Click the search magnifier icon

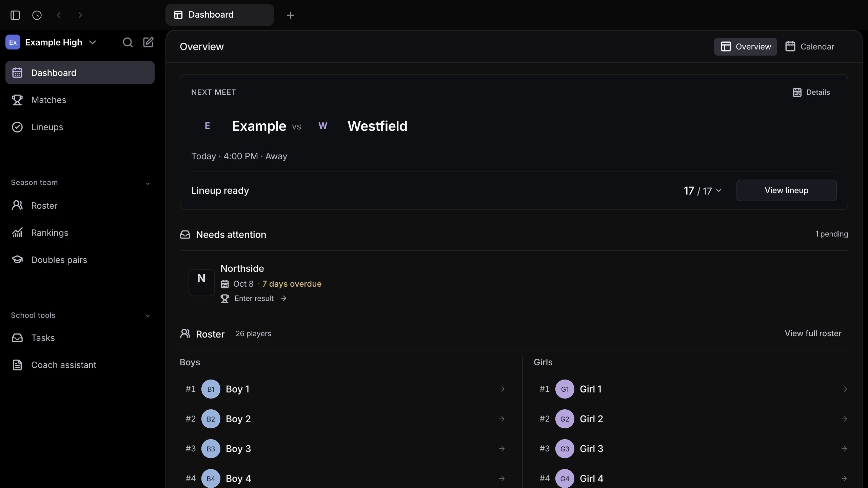(x=127, y=42)
